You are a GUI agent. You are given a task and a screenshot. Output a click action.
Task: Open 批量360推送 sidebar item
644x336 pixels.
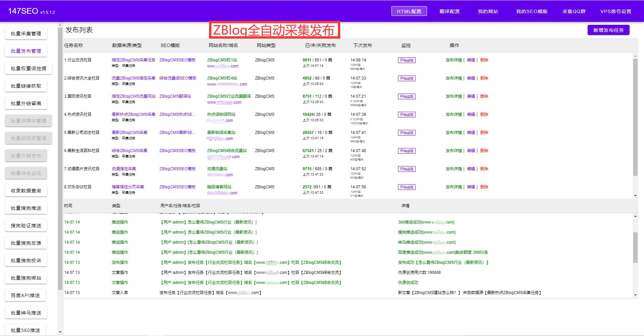point(25,330)
